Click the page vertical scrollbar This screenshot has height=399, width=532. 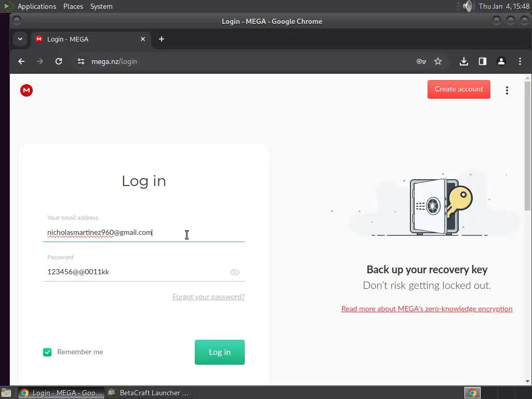pyautogui.click(x=527, y=146)
